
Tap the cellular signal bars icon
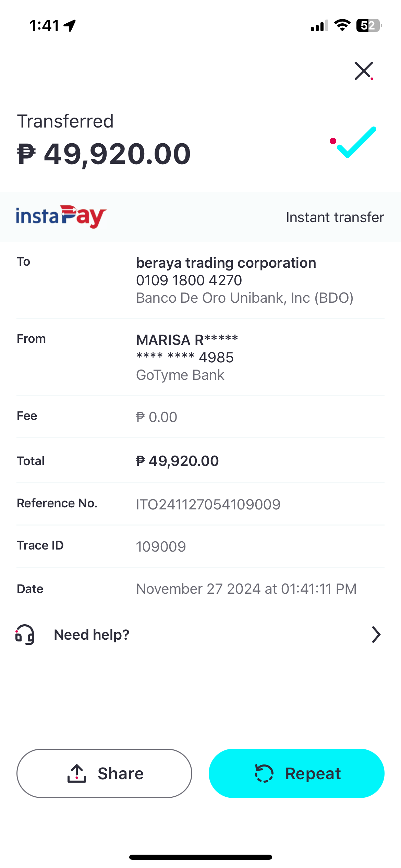[319, 26]
